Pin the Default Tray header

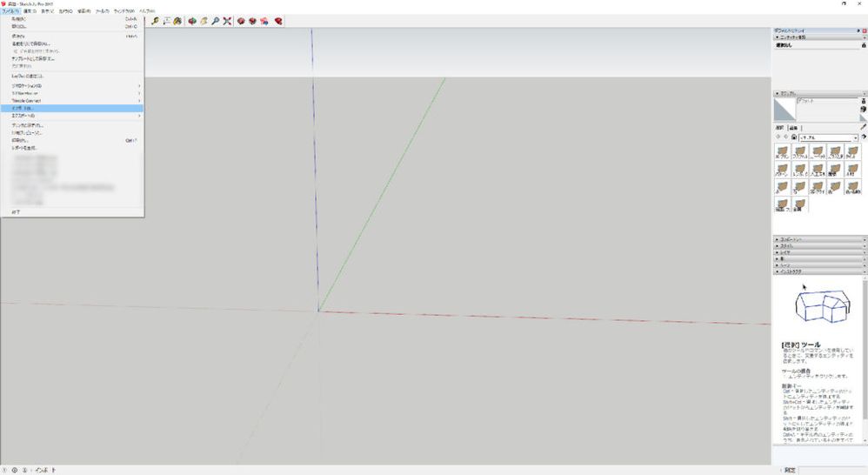pyautogui.click(x=858, y=30)
